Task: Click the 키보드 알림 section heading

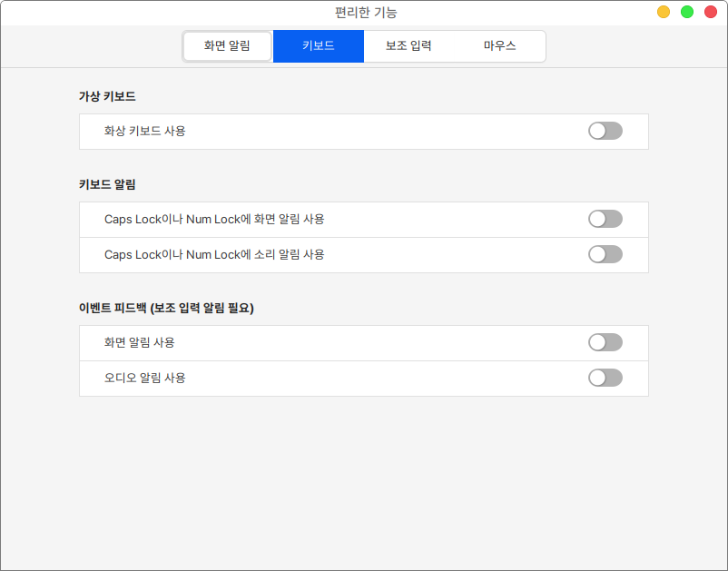Action: tap(107, 184)
